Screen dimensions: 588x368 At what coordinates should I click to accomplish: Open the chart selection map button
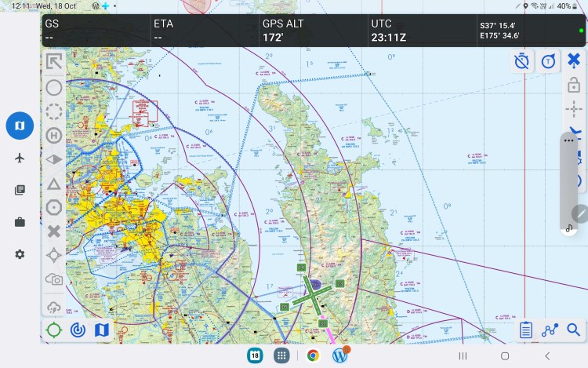(101, 330)
